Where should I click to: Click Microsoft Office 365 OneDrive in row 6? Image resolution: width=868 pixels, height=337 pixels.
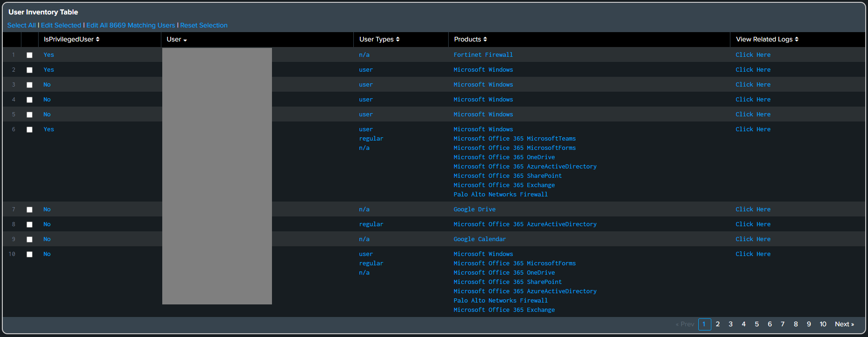point(504,157)
